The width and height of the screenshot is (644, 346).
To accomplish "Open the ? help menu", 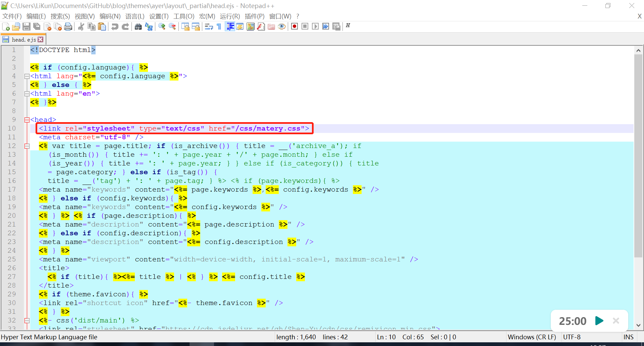I will coord(298,16).
